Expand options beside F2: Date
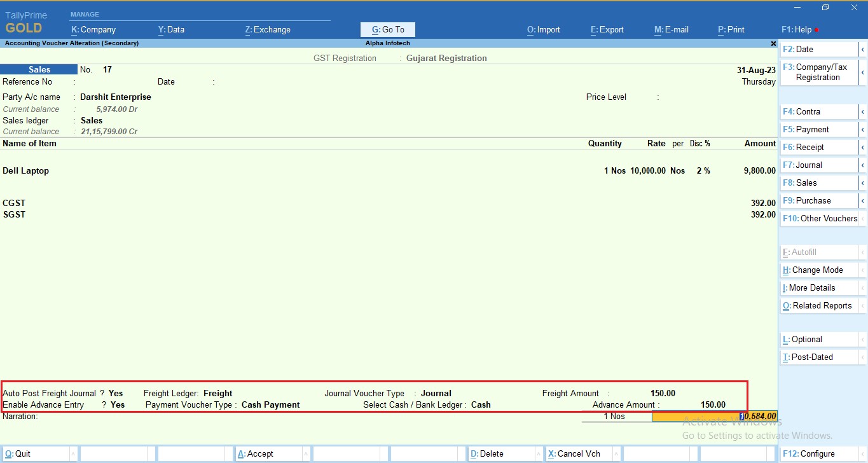 [864, 49]
